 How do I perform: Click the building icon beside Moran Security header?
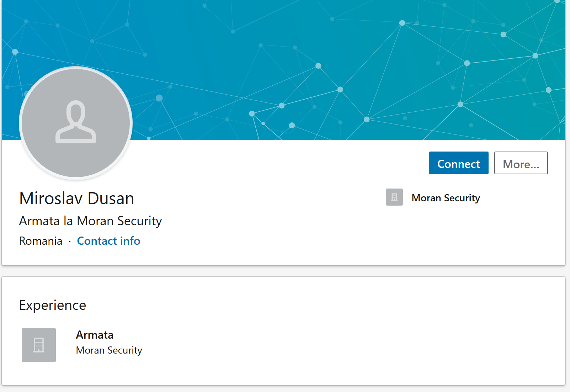(394, 197)
